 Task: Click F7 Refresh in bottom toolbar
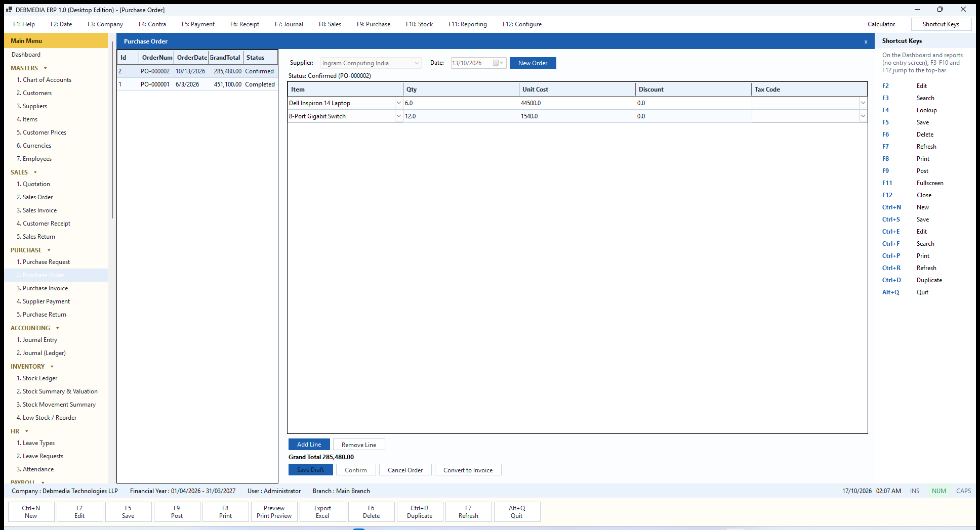468,512
